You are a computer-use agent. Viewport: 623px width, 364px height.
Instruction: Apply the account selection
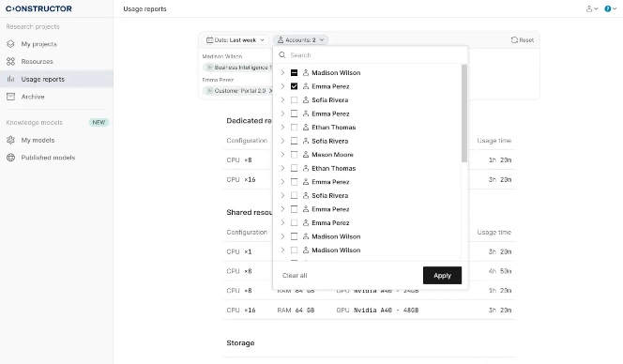click(442, 276)
